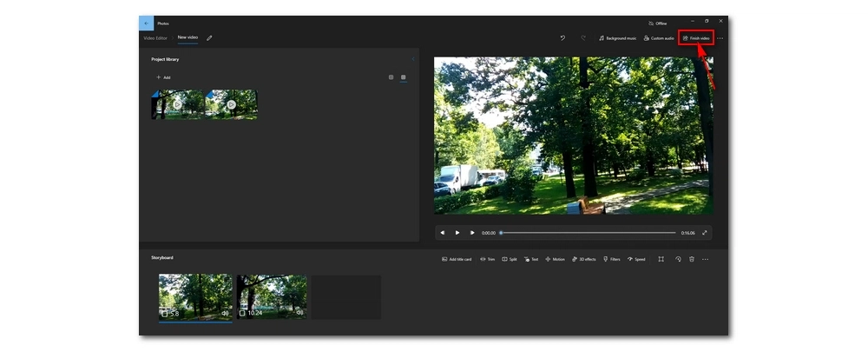Step to the previous frame
The width and height of the screenshot is (868, 352).
[x=443, y=233]
